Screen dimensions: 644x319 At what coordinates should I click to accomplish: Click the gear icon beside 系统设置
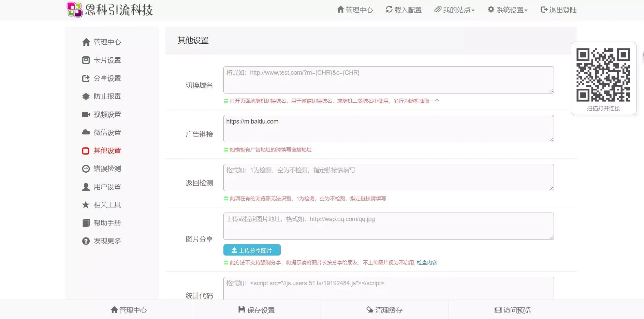[x=491, y=10]
